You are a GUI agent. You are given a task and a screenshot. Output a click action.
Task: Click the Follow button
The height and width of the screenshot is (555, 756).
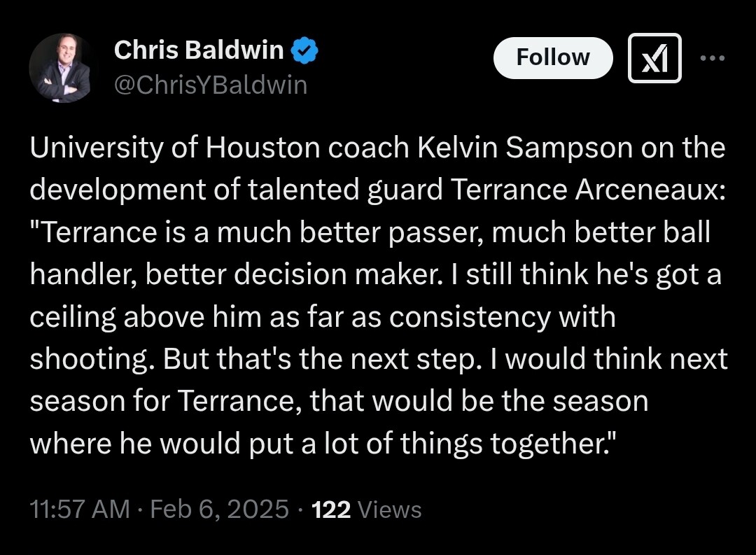tap(552, 57)
